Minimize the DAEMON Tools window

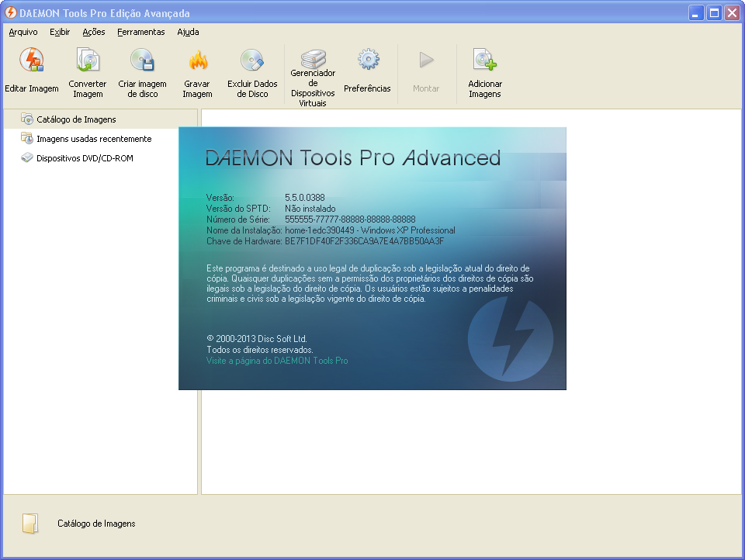696,13
